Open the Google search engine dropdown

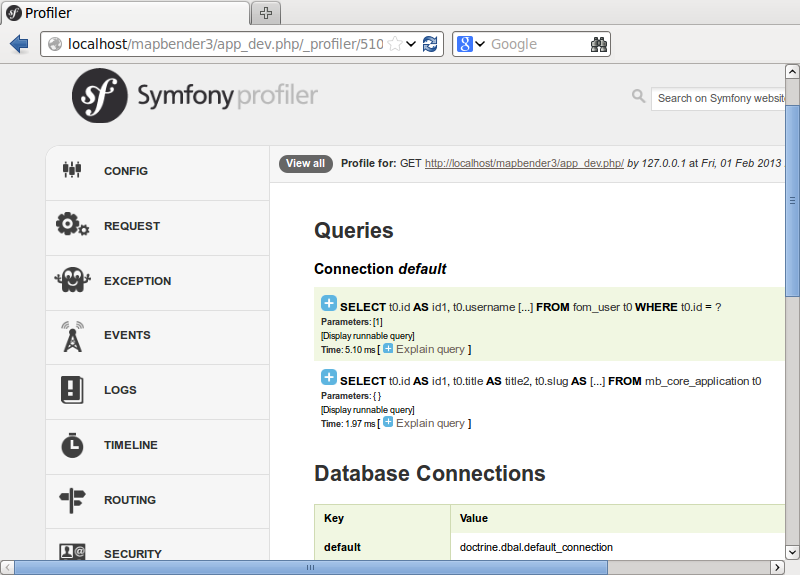(x=480, y=44)
